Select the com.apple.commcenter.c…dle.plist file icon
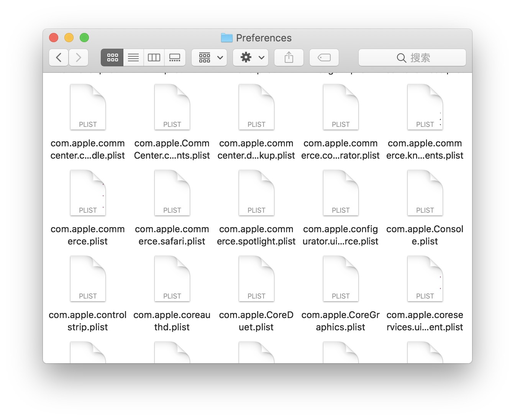515x420 pixels. click(88, 107)
